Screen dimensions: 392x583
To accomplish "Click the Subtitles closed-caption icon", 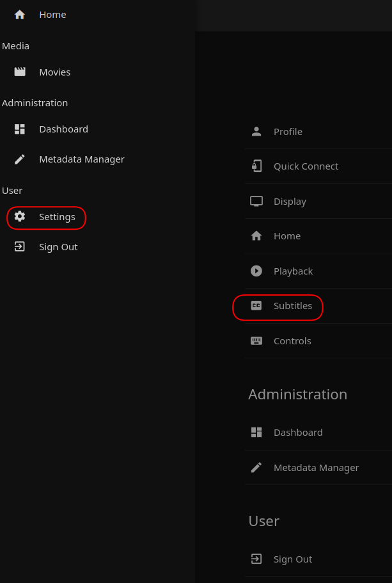I will pyautogui.click(x=256, y=306).
